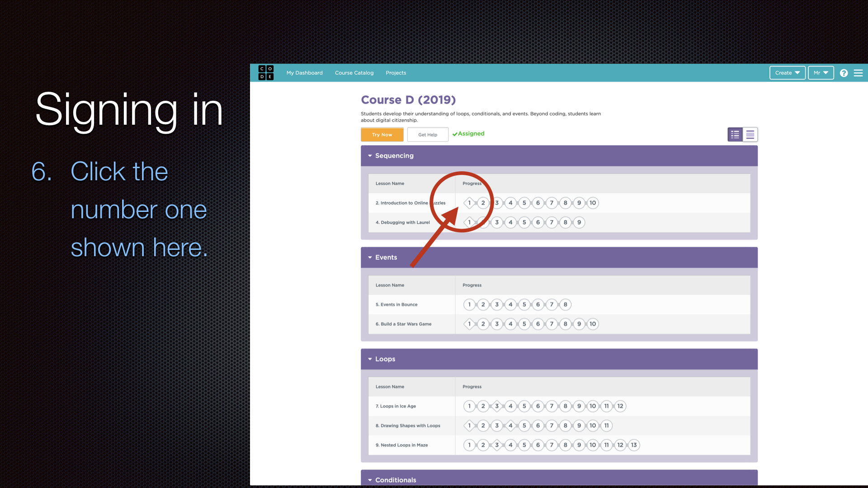
Task: Open level 3 of Nested Loops in Maze
Action: [x=497, y=445]
